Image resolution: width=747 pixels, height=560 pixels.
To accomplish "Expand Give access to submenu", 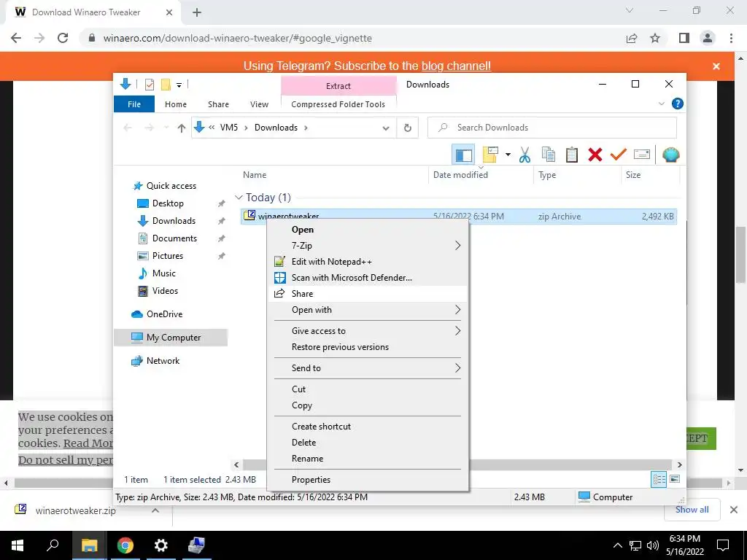I will tap(368, 331).
